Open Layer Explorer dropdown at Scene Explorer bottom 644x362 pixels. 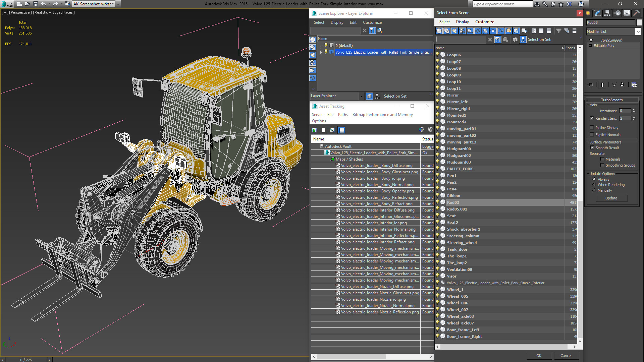pos(361,96)
